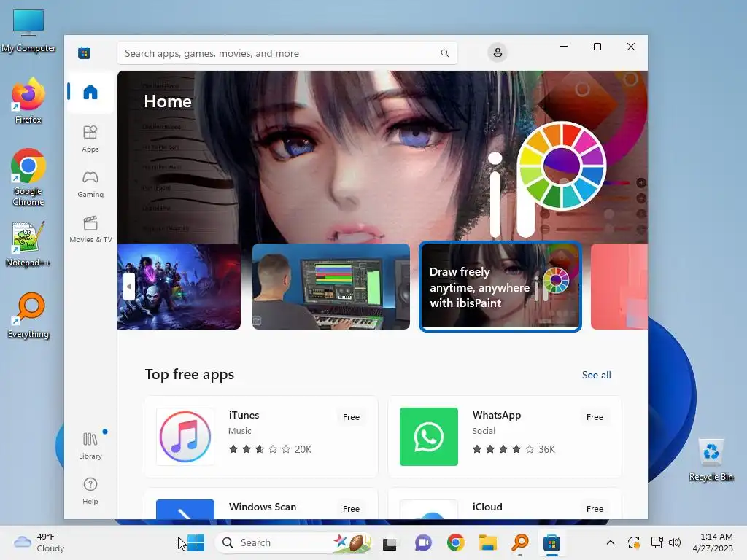Open the Apps section in sidebar

pos(90,139)
